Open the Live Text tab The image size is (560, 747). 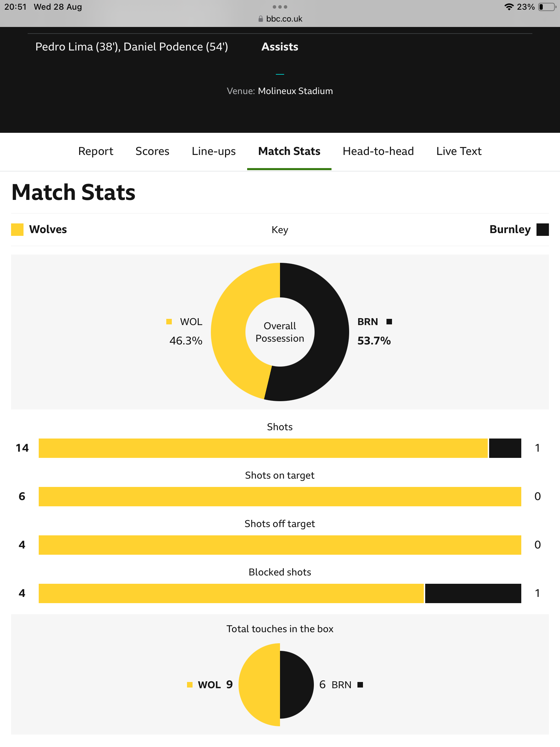click(x=459, y=151)
